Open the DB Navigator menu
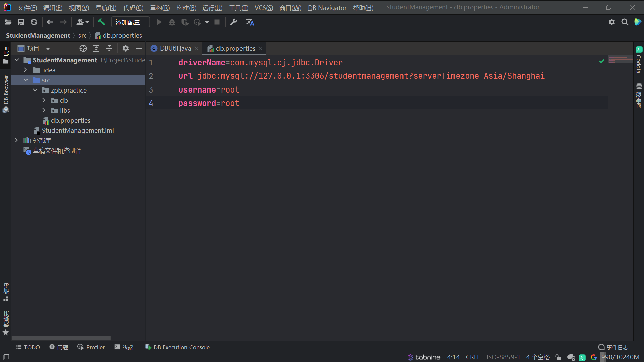 pos(327,7)
